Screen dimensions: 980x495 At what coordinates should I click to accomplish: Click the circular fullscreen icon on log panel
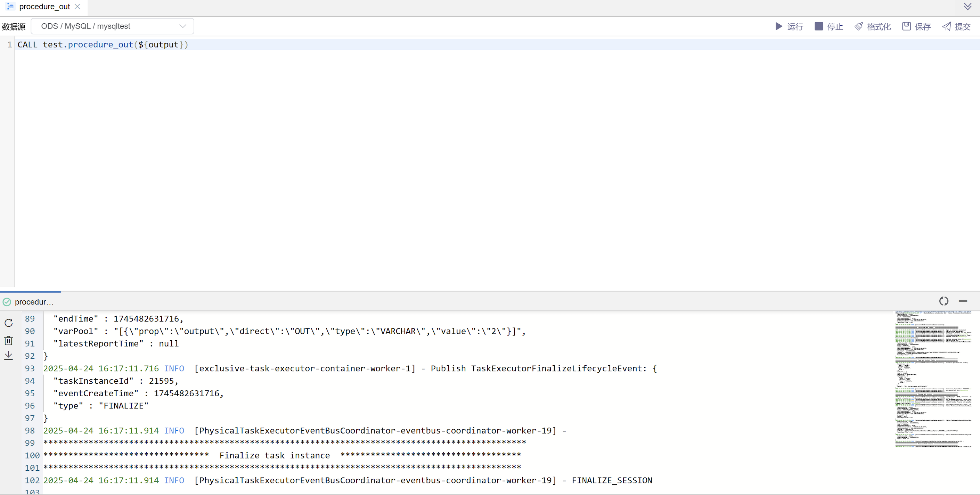(x=944, y=301)
